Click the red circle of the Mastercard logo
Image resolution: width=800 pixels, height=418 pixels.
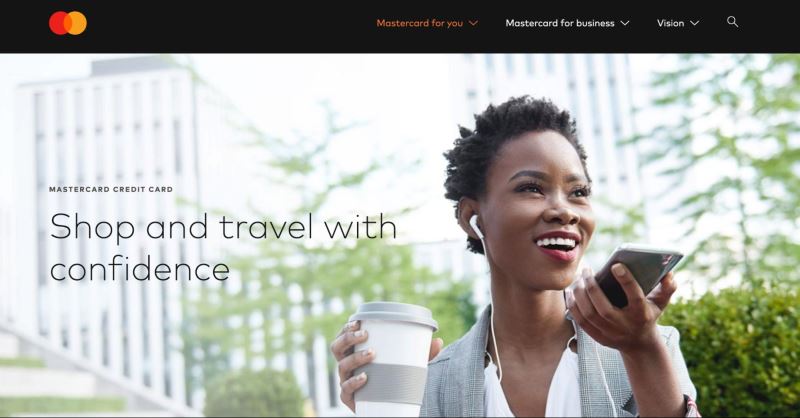(58, 23)
